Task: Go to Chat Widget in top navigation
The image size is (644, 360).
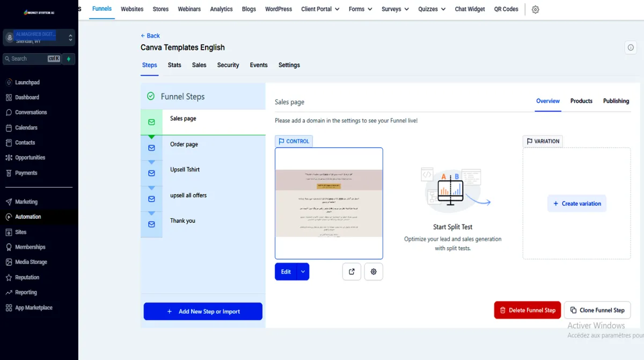Action: click(470, 9)
